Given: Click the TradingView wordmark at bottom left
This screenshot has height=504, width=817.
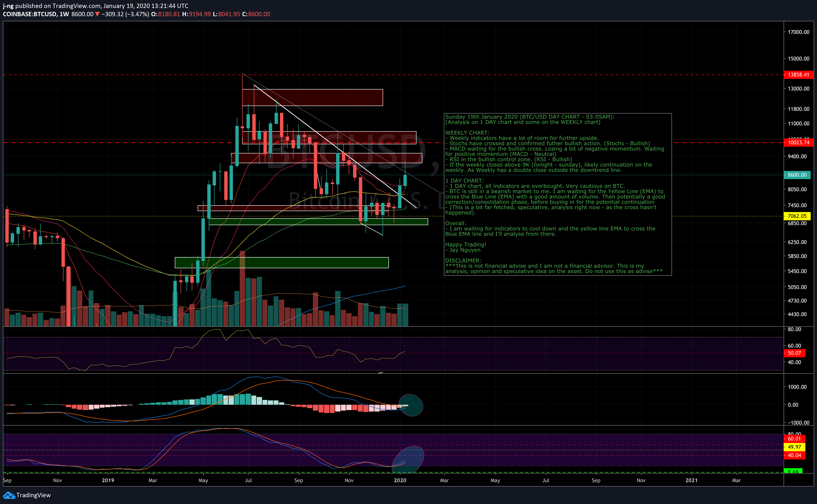Looking at the screenshot, I should click(x=33, y=495).
